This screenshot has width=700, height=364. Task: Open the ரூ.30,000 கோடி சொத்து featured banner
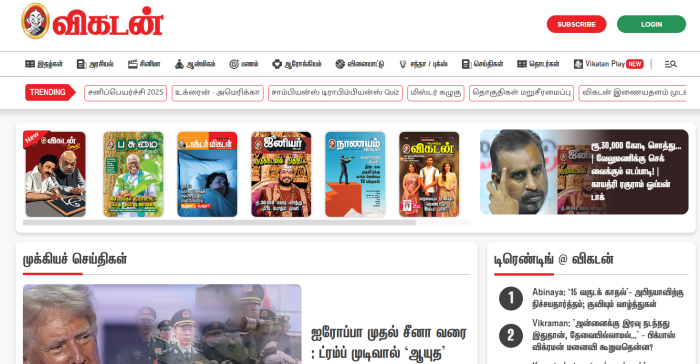(584, 172)
